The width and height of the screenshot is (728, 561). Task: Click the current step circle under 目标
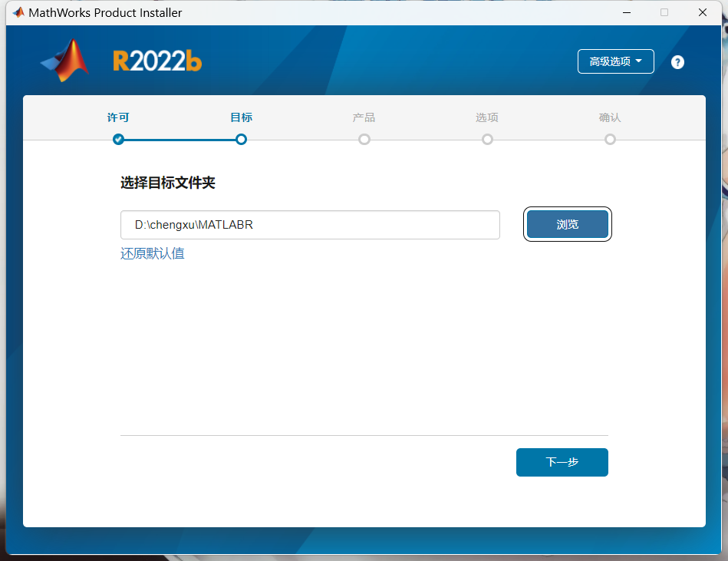(x=241, y=140)
